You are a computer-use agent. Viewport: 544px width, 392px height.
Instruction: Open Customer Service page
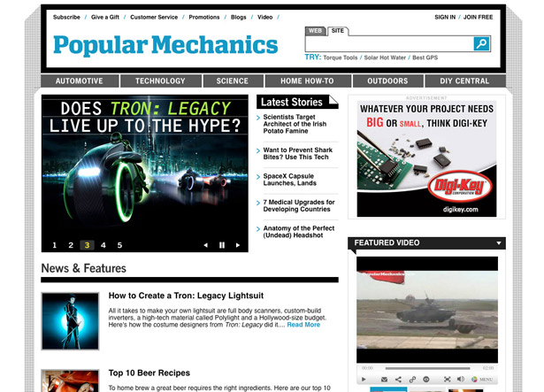point(154,17)
